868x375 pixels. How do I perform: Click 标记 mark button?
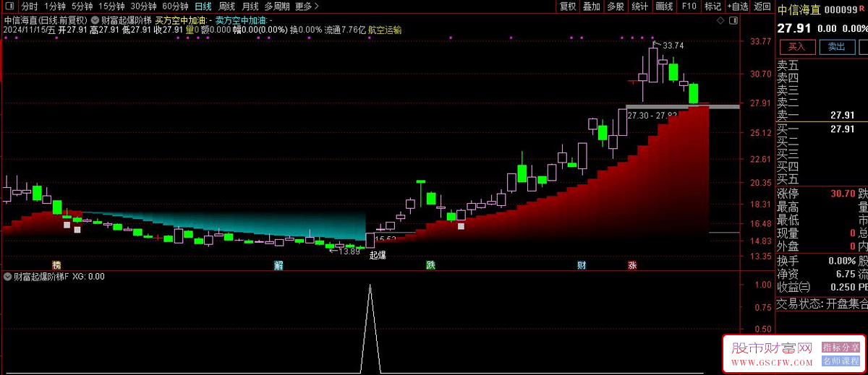click(712, 7)
